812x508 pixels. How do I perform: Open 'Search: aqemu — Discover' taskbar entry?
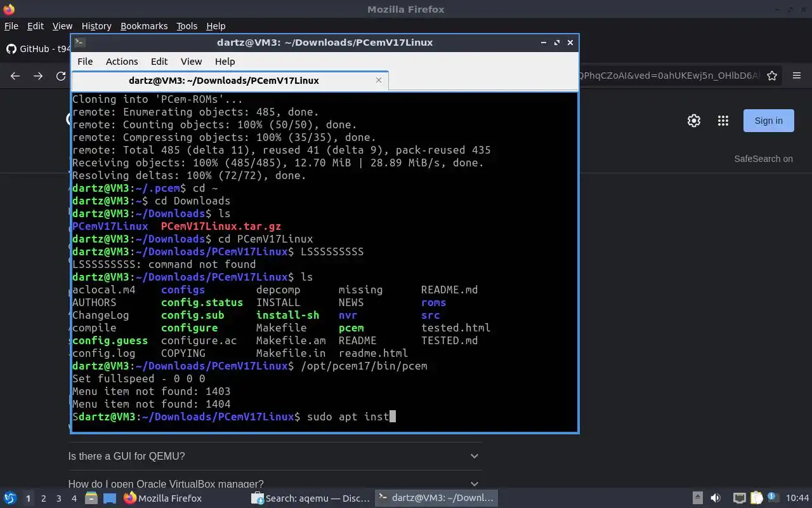[x=310, y=498]
